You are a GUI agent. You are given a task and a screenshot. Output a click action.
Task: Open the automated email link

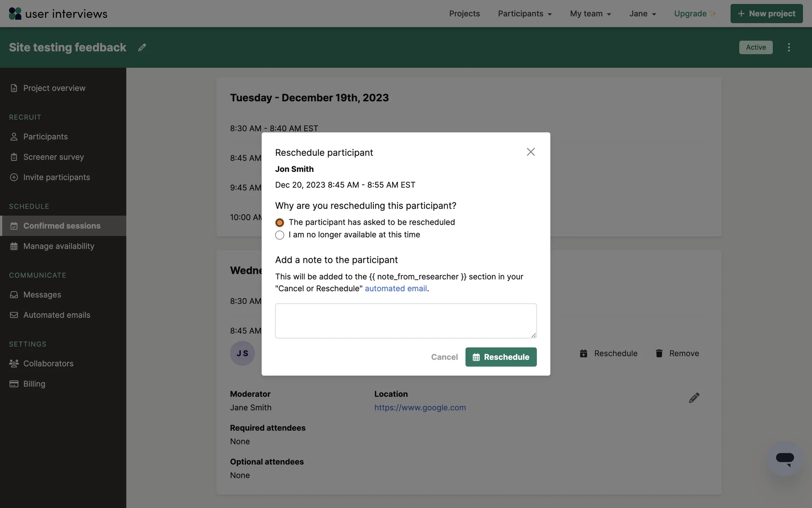(x=395, y=289)
